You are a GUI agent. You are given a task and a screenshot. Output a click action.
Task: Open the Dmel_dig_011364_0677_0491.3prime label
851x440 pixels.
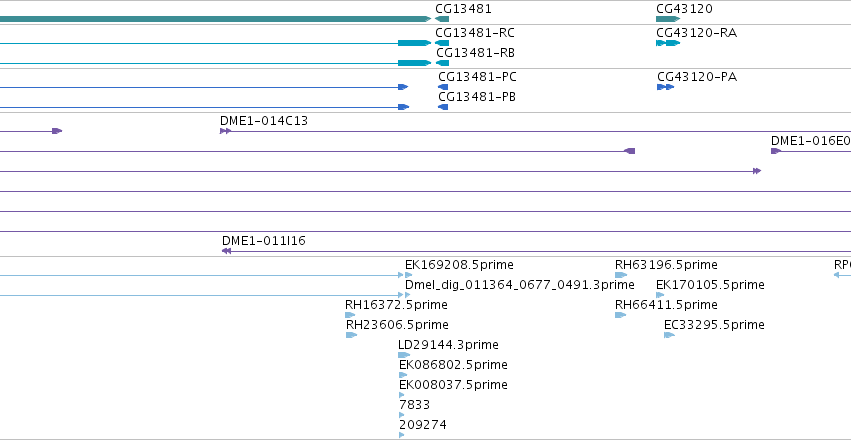coord(519,285)
